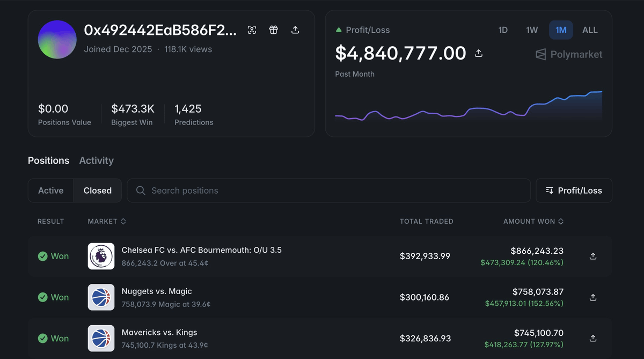The width and height of the screenshot is (644, 359).
Task: Share the Nuggets vs. Magic position
Action: coord(593,297)
